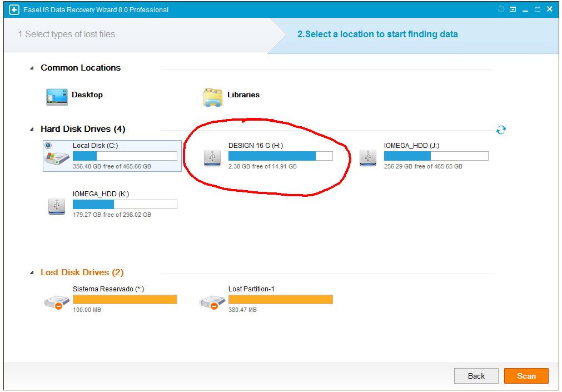
Task: Click the DESIGN 16 G (H:) name text
Action: click(256, 146)
